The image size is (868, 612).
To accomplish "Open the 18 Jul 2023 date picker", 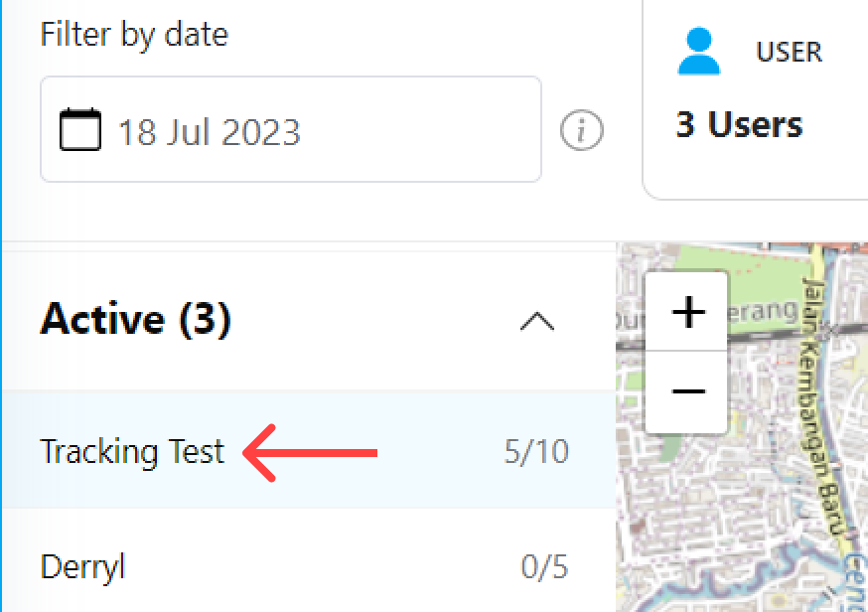I will tap(290, 130).
